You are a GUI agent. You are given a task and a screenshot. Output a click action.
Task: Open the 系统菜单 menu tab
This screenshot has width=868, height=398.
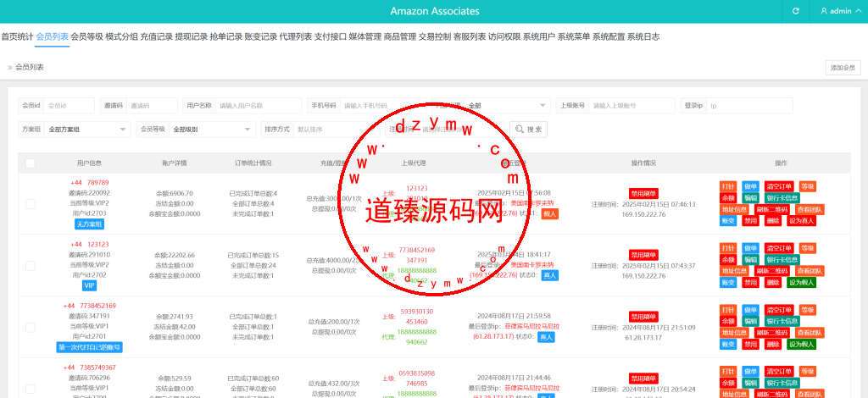click(574, 37)
